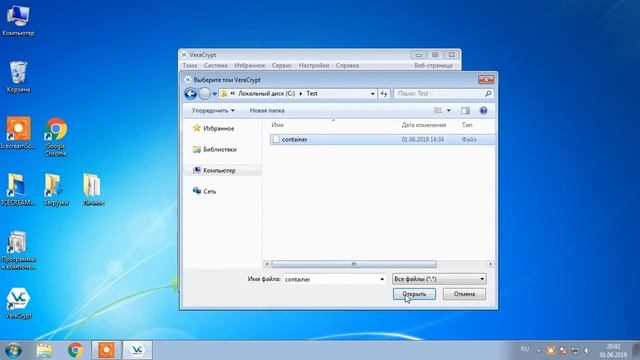This screenshot has height=360, width=640.
Task: Click the Отмена button
Action: point(464,294)
